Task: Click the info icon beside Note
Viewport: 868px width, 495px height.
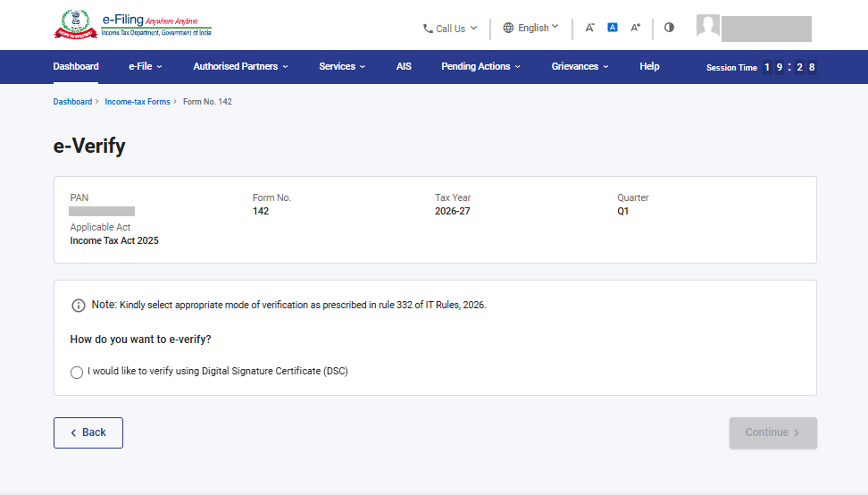Action: (x=79, y=306)
